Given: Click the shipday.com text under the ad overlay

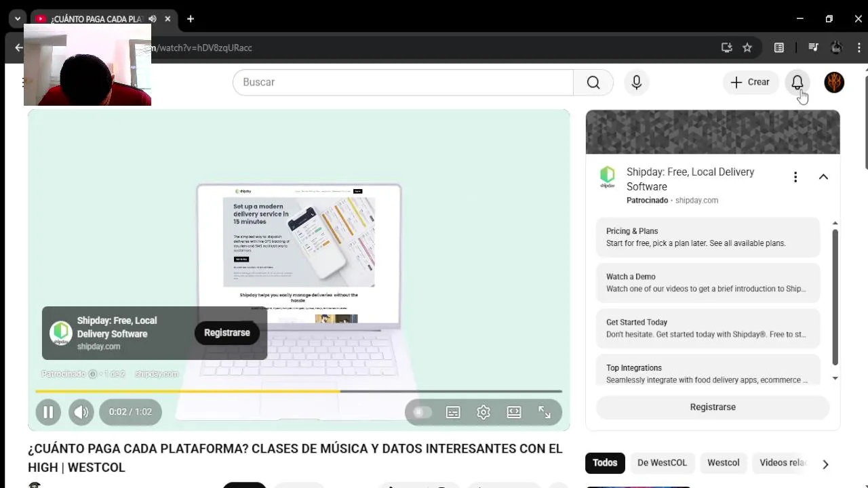Looking at the screenshot, I should click(156, 374).
